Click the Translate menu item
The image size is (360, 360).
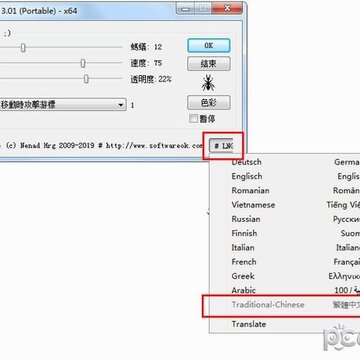pyautogui.click(x=285, y=324)
